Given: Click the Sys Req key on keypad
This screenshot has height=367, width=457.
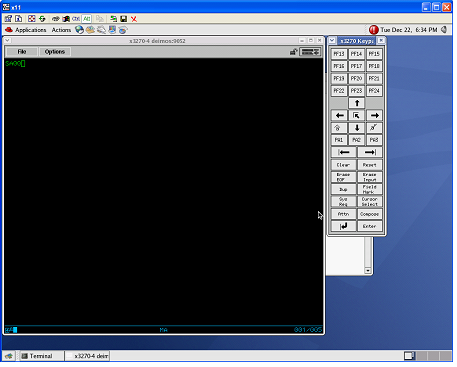Looking at the screenshot, I should (344, 202).
